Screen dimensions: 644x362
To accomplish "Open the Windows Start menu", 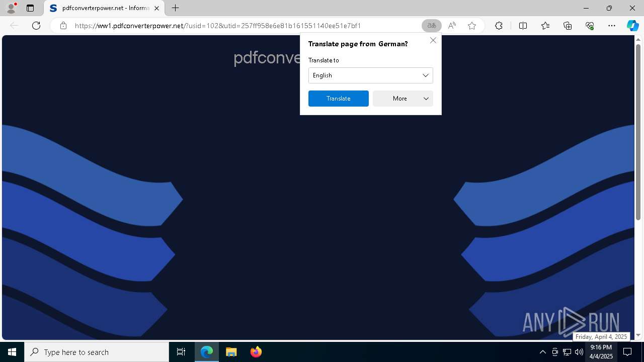I will [x=12, y=352].
